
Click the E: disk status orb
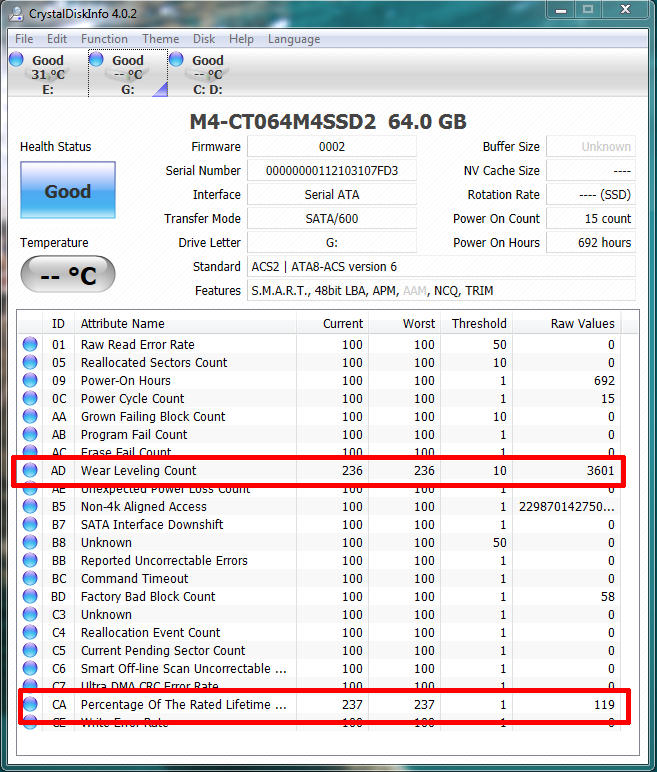16,59
